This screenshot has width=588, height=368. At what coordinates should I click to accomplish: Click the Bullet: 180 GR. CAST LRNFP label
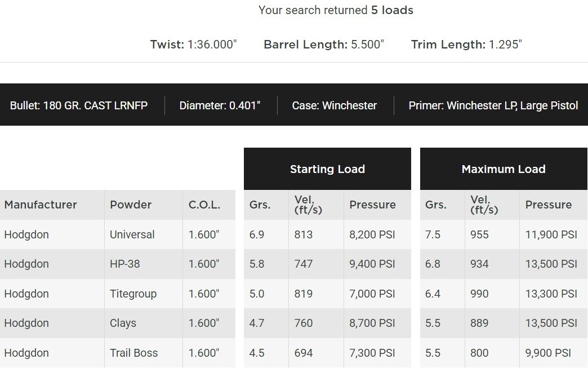(79, 105)
